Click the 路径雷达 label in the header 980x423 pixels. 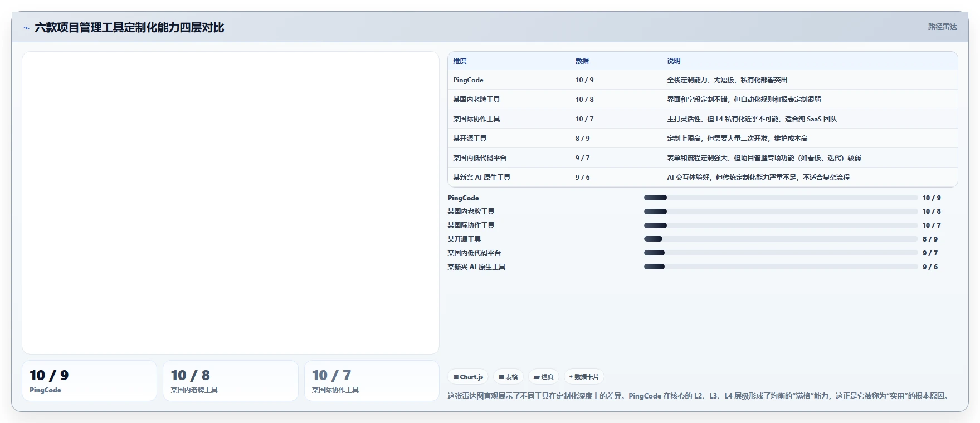pyautogui.click(x=942, y=27)
